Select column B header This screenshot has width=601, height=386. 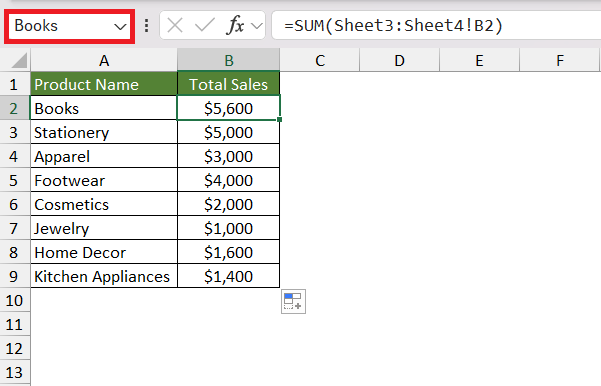pos(228,60)
